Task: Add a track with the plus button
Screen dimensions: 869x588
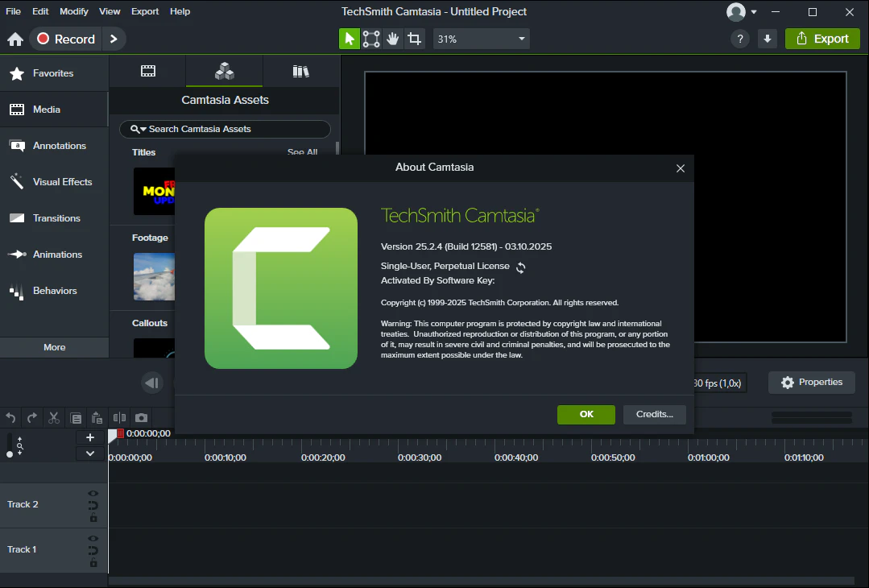Action: [x=89, y=438]
